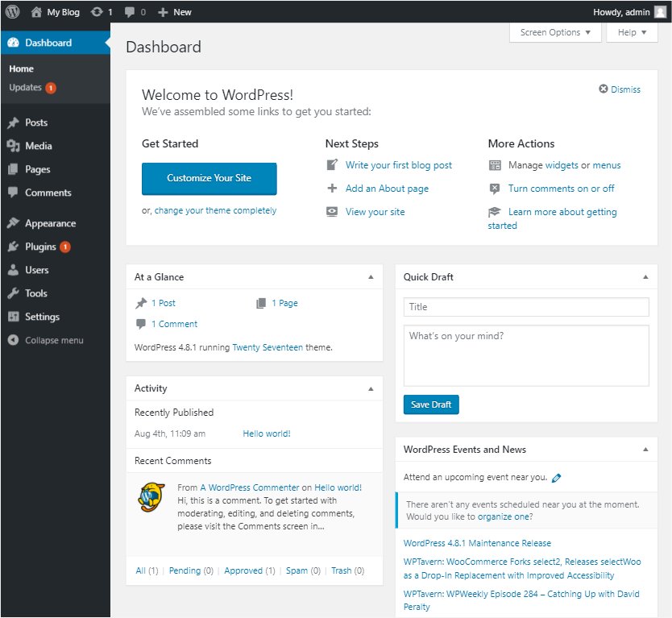Click the menus link in More Actions
This screenshot has width=672, height=618.
coord(607,165)
